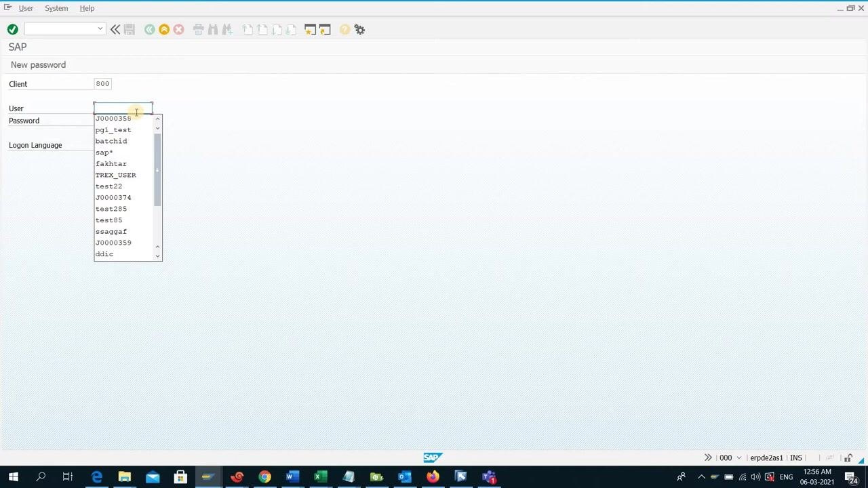Open the Help menu

tap(87, 8)
